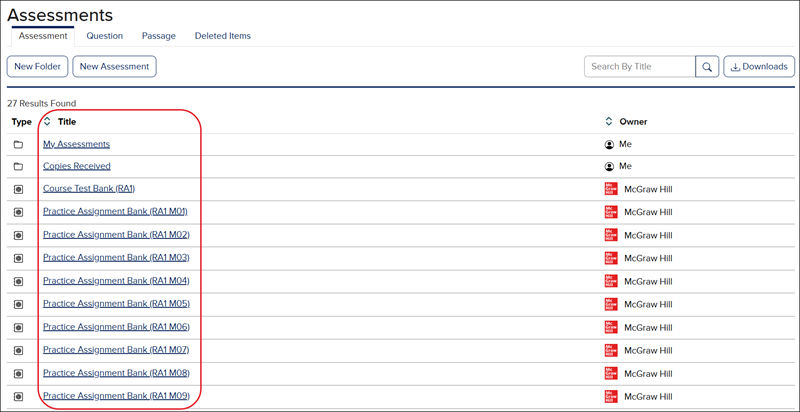Click the user avatar icon on My Assessments row
The width and height of the screenshot is (800, 412).
(x=610, y=144)
